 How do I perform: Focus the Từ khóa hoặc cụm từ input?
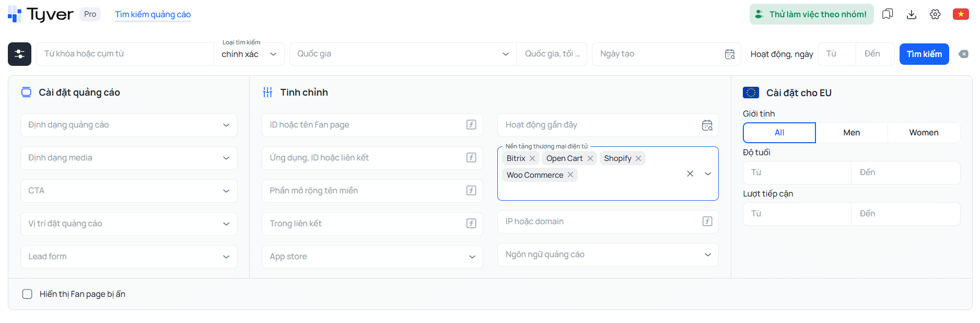click(x=125, y=54)
